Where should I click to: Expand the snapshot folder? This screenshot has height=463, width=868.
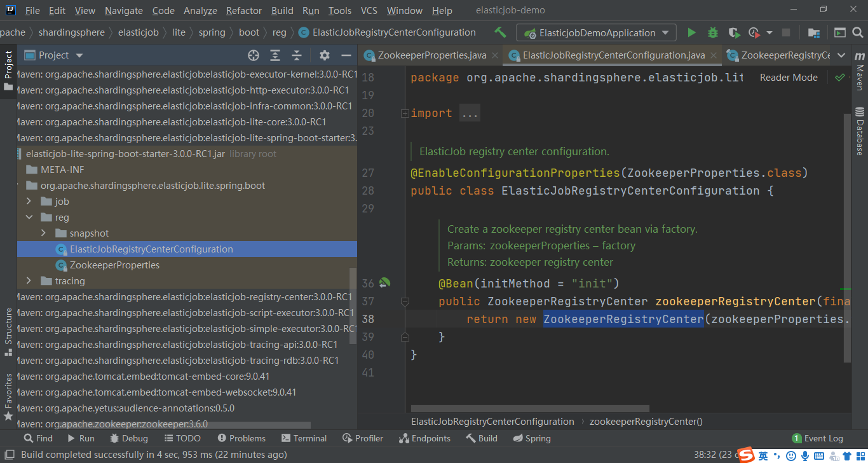(x=43, y=233)
